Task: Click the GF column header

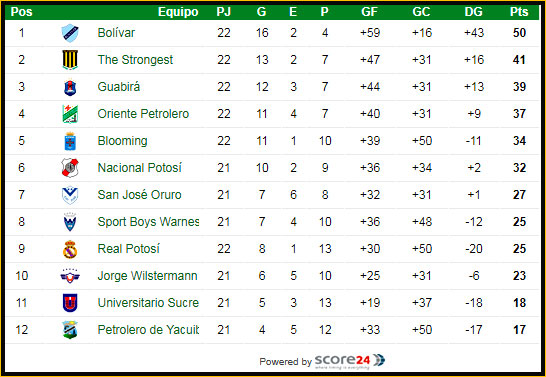Action: pyautogui.click(x=369, y=12)
